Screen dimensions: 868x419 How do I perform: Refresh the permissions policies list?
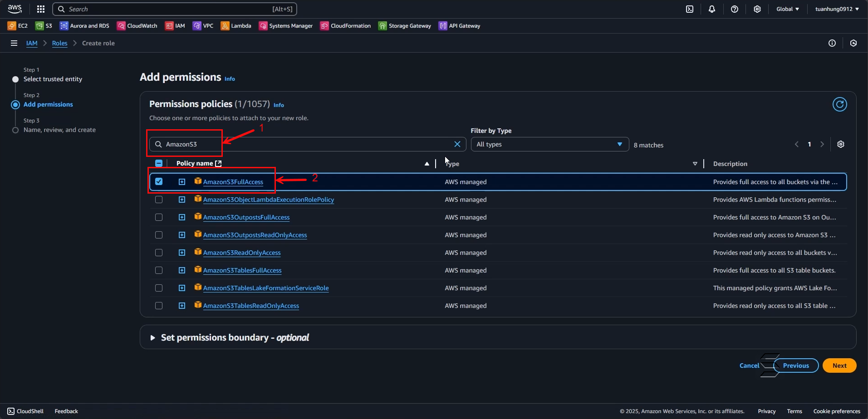(x=840, y=104)
